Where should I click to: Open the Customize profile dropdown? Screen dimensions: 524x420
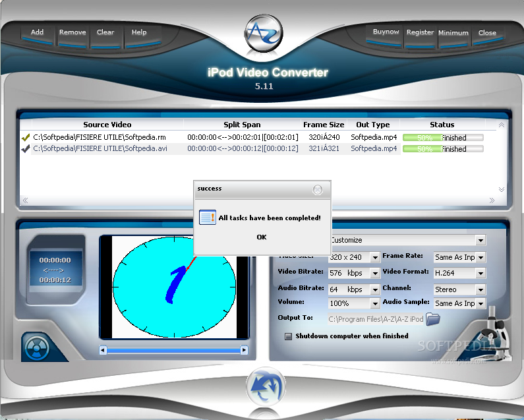pos(480,240)
